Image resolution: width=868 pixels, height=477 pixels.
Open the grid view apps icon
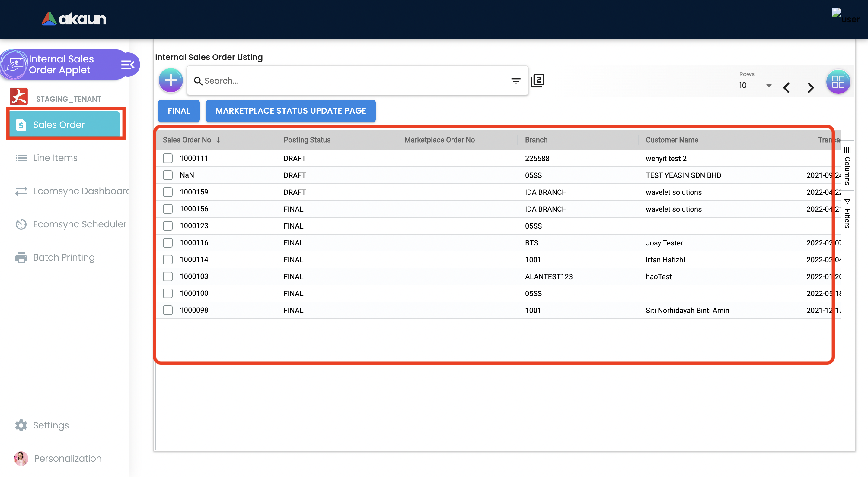(x=838, y=81)
